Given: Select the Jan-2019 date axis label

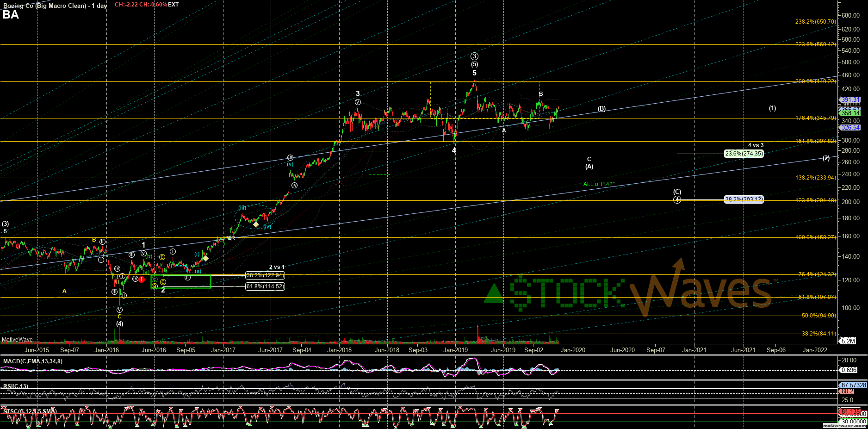Looking at the screenshot, I should 456,350.
